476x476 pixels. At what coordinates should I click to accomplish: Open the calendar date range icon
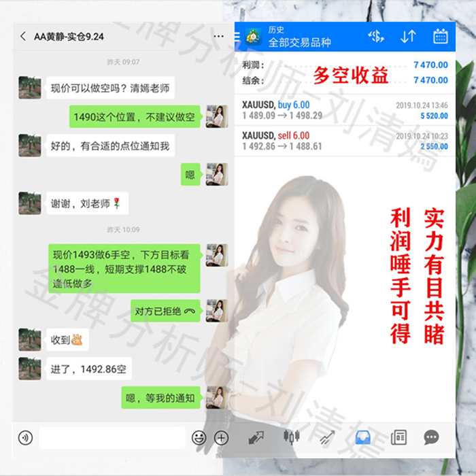click(x=440, y=37)
